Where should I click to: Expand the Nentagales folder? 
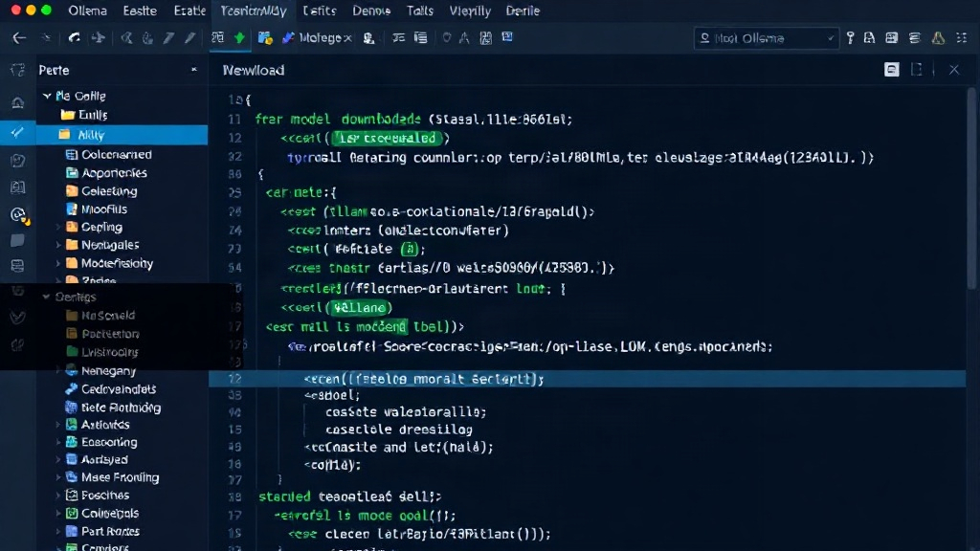(58, 245)
